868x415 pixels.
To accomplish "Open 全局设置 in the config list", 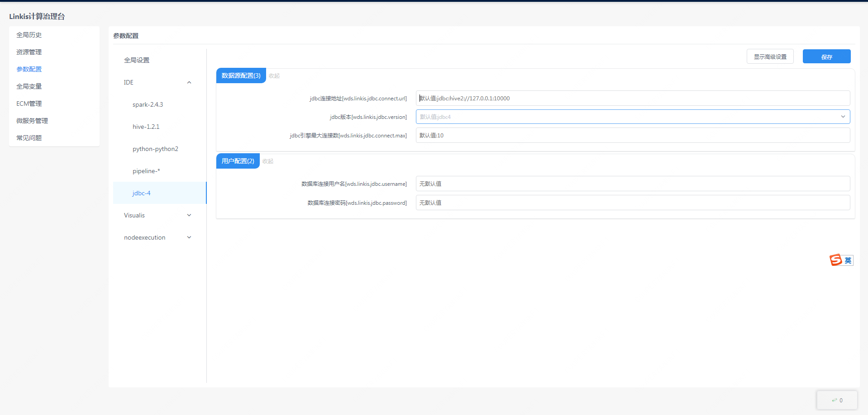I will 137,60.
